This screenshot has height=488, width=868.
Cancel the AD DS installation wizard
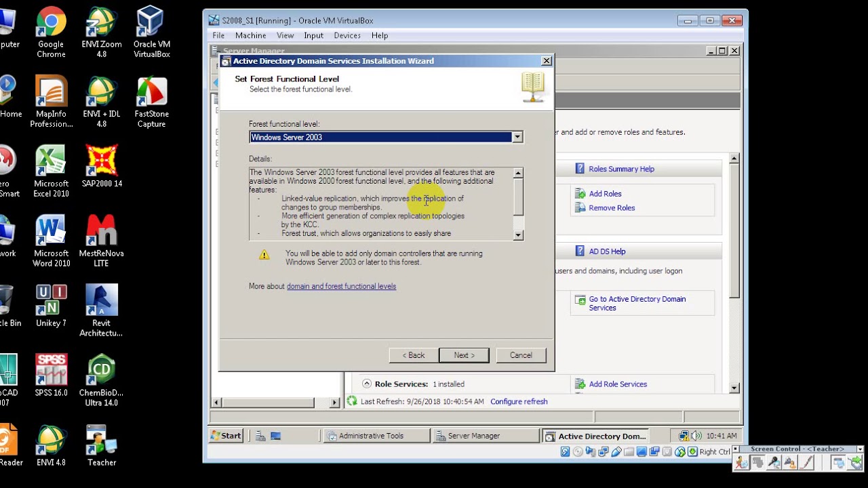coord(521,355)
